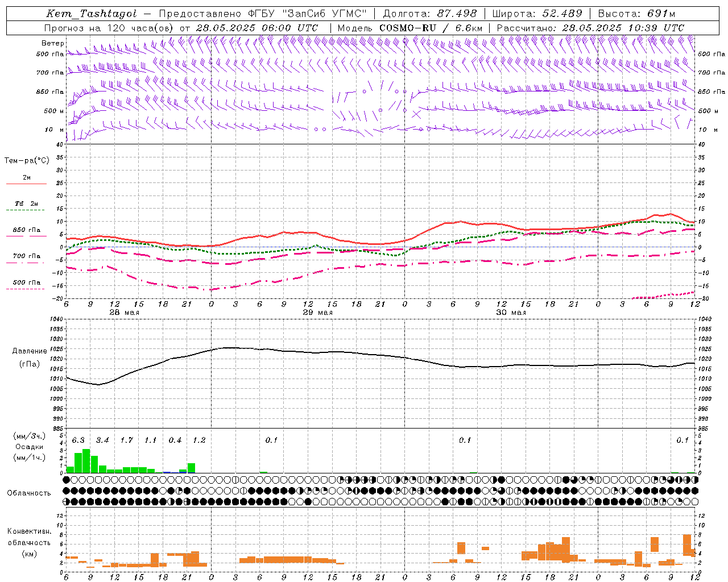The height and width of the screenshot is (582, 728).
Task: Click the (мм/3ч.) precipitation unit label
Action: (x=30, y=436)
